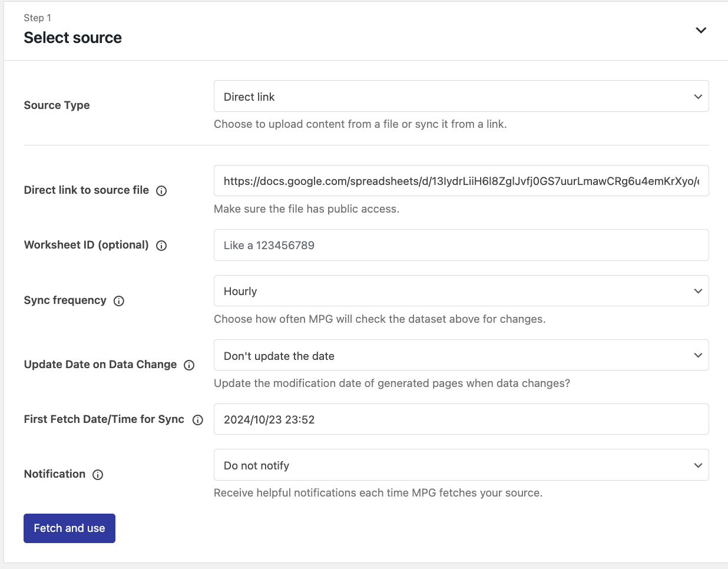728x569 pixels.
Task: Click the Source Type label
Action: coord(57,105)
